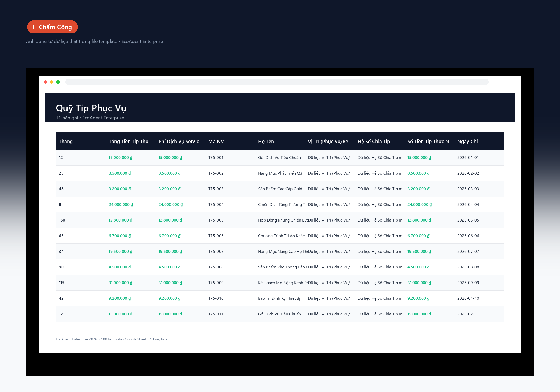This screenshot has width=560, height=392.
Task: Select employee code T75-008
Action: 216,267
